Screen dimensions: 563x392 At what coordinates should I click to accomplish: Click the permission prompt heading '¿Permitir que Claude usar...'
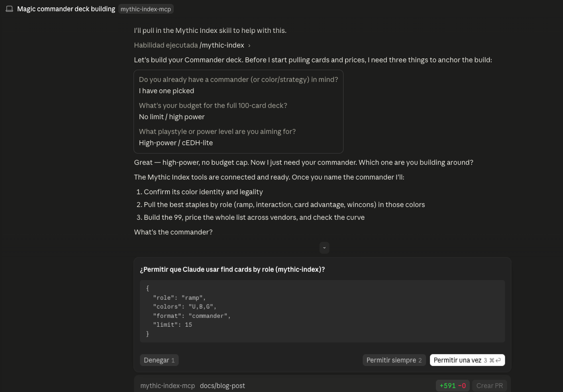point(232,269)
